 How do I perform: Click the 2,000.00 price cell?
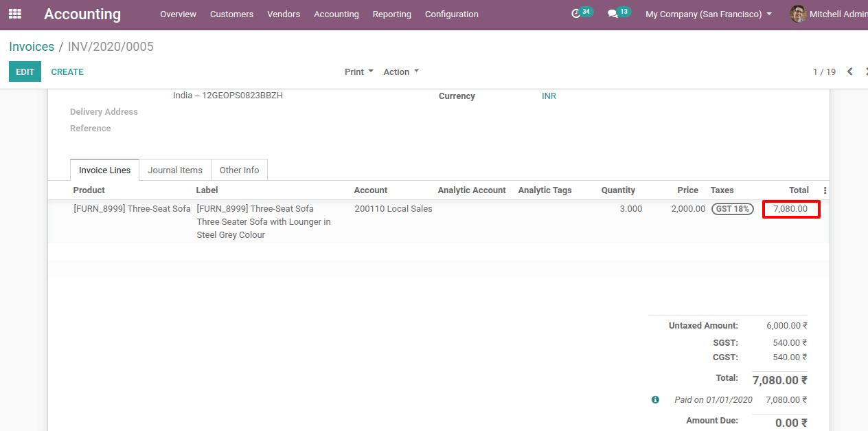(x=688, y=209)
